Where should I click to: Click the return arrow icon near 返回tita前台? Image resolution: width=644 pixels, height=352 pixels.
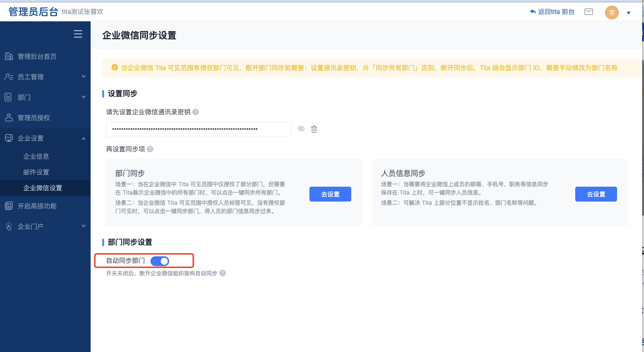click(x=533, y=12)
